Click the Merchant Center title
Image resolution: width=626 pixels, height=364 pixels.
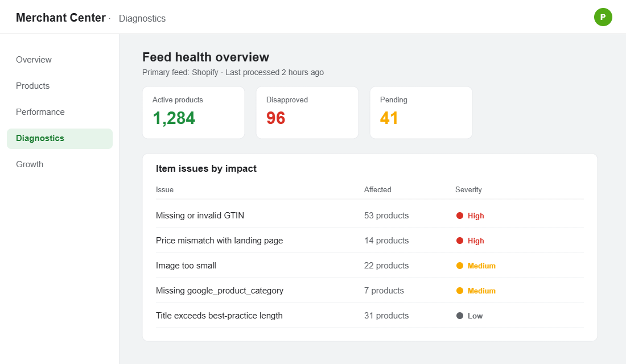[61, 18]
